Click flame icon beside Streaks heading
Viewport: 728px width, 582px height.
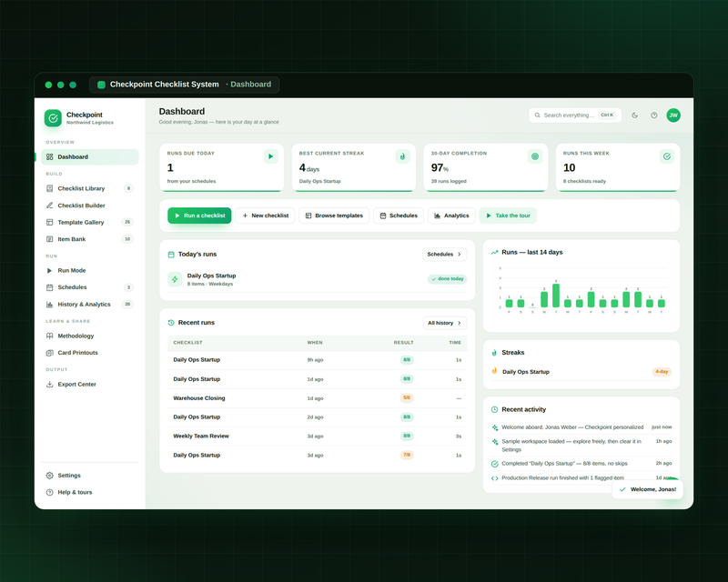click(494, 353)
